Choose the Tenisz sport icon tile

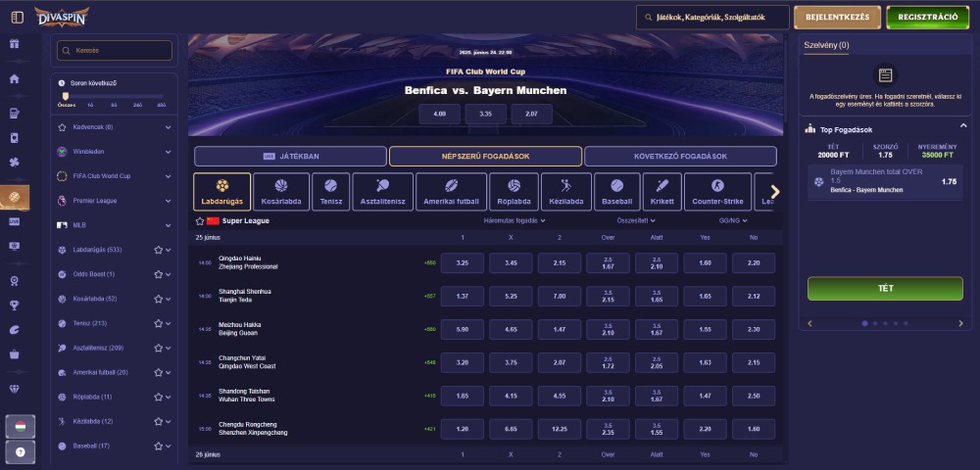[x=330, y=191]
